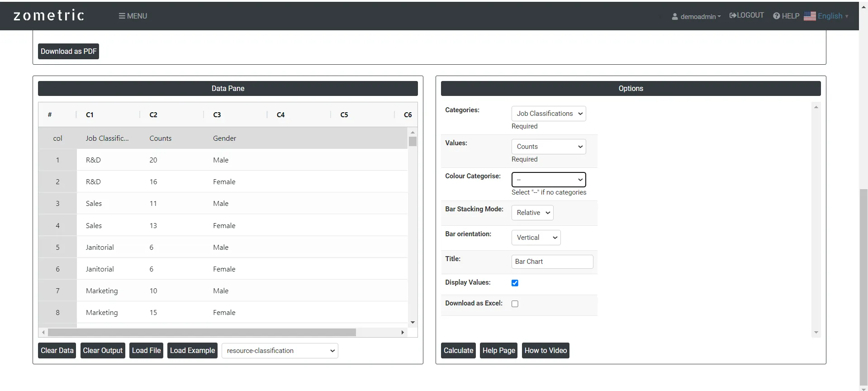
Task: Click the US flag language icon
Action: (810, 16)
